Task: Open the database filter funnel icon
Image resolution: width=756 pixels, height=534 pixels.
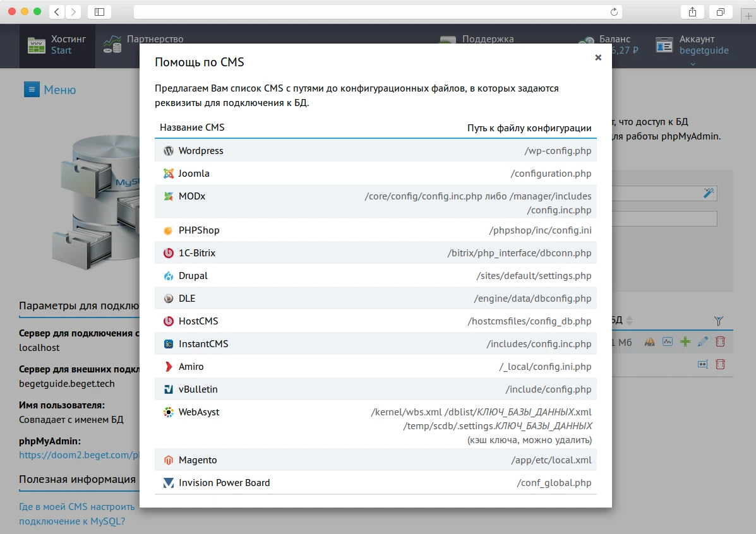Action: point(719,321)
